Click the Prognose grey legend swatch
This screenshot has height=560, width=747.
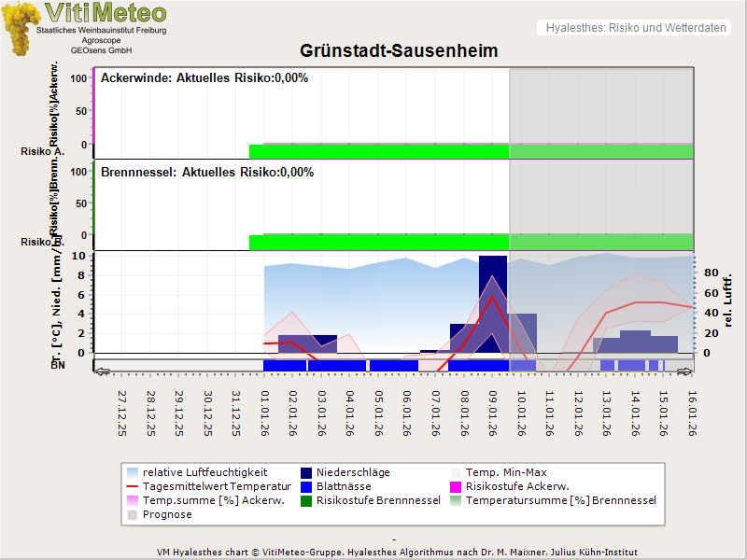(x=133, y=514)
